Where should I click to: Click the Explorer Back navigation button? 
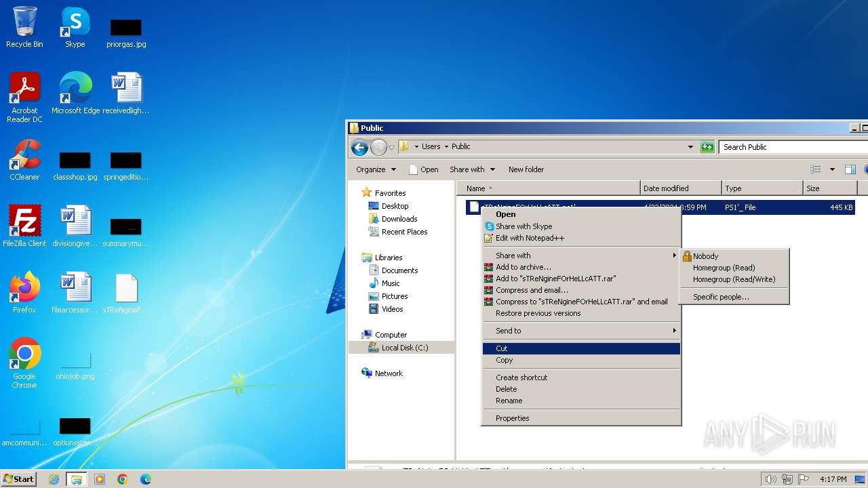360,147
